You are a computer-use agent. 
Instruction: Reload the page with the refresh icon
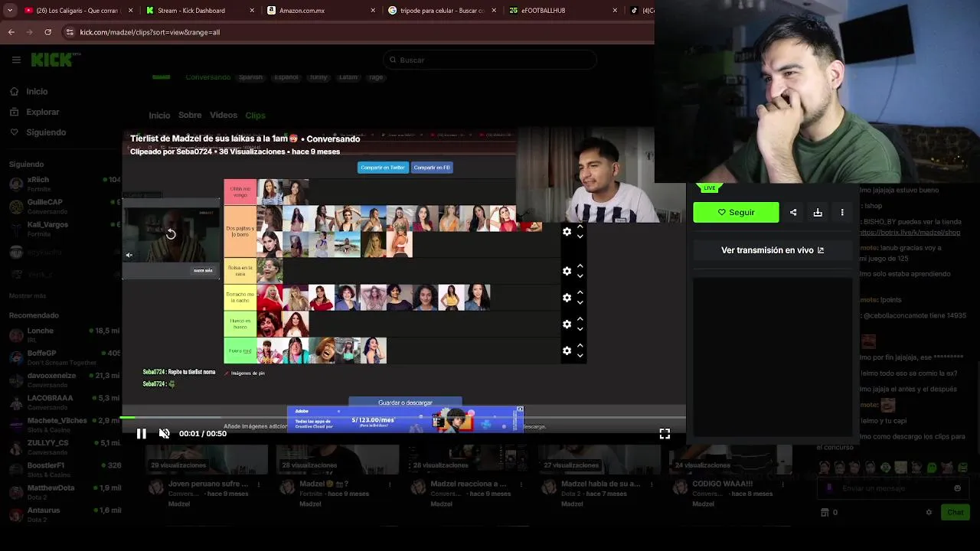48,32
